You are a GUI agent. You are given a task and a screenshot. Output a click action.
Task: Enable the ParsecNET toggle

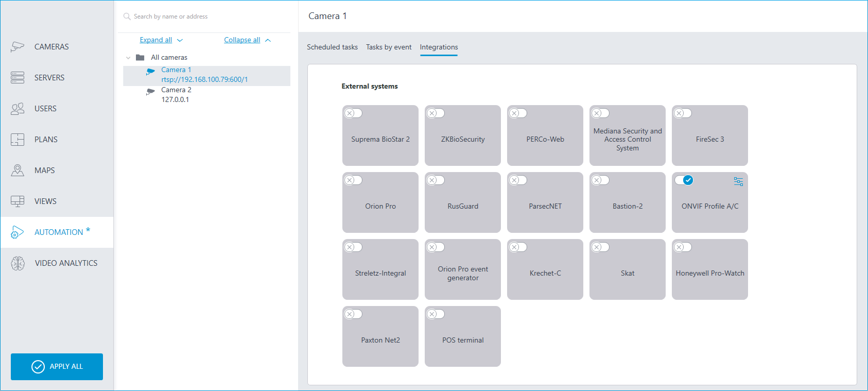coord(518,180)
